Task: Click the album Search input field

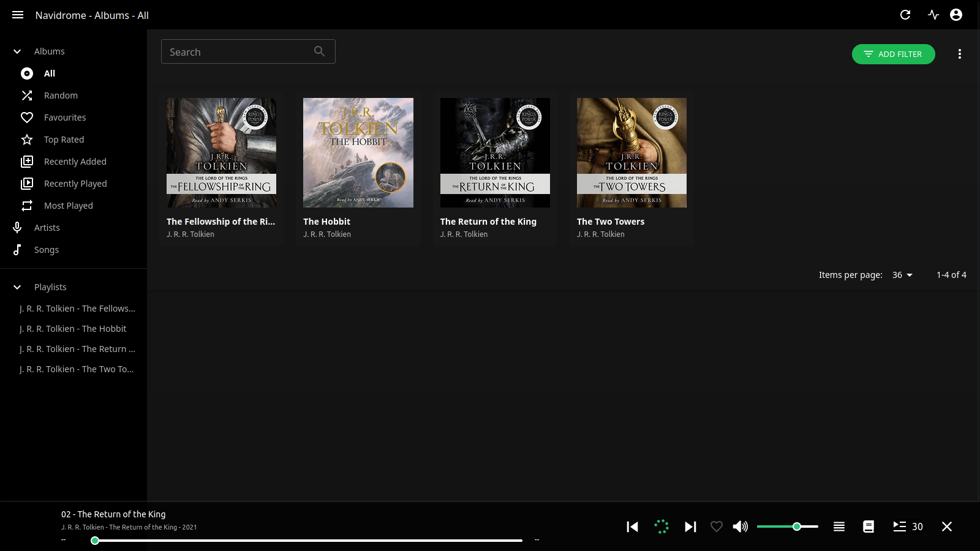Action: pyautogui.click(x=239, y=52)
